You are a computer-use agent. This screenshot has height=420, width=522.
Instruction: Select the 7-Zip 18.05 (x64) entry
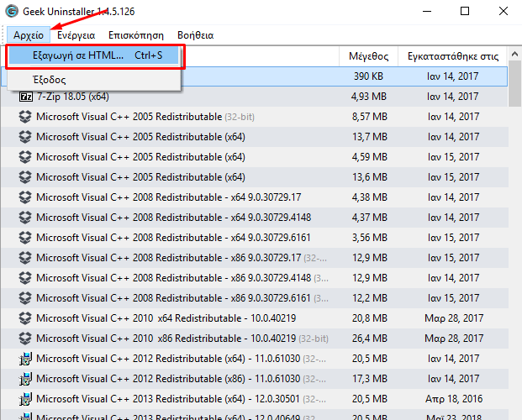[x=255, y=97]
